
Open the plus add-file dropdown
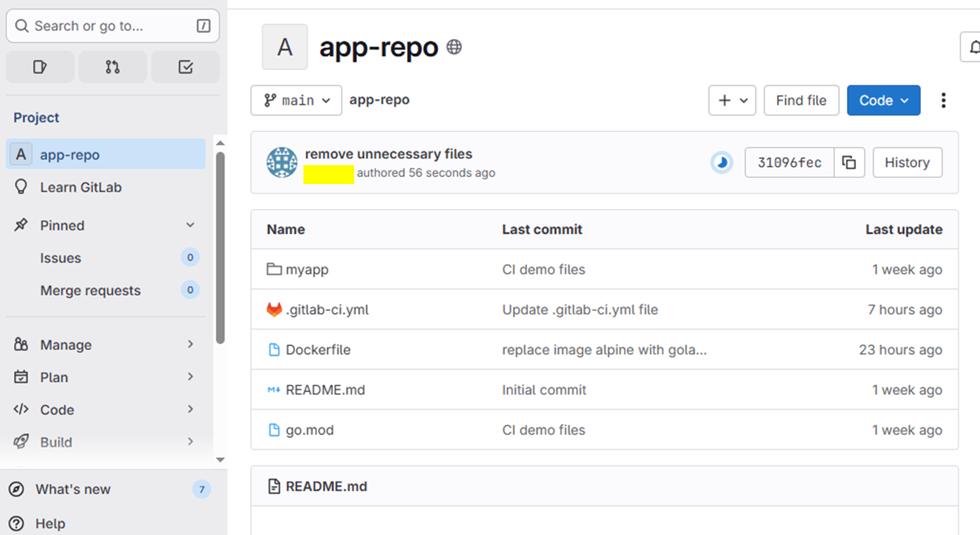tap(732, 100)
